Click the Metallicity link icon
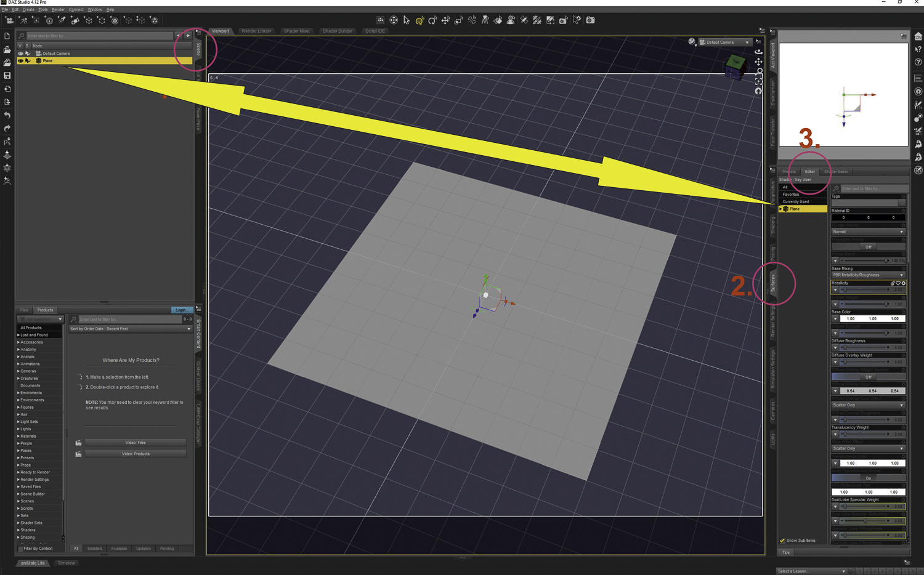Image resolution: width=924 pixels, height=575 pixels. (x=893, y=283)
